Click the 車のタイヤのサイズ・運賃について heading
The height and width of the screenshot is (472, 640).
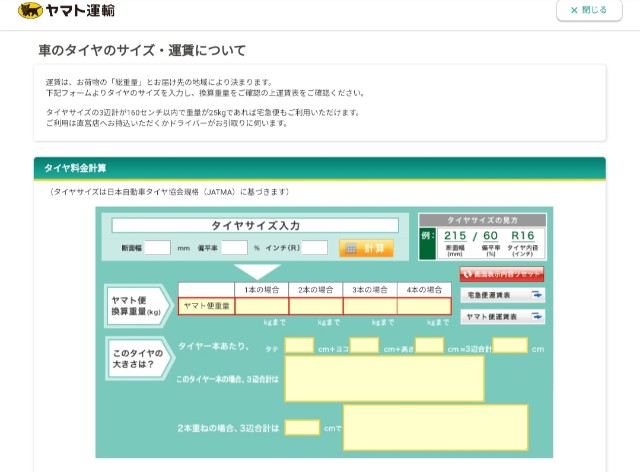(142, 50)
